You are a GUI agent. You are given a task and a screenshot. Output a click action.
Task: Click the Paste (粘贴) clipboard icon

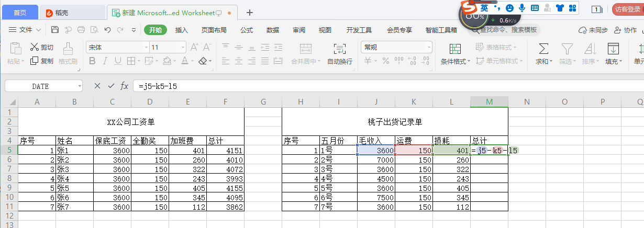(16, 49)
